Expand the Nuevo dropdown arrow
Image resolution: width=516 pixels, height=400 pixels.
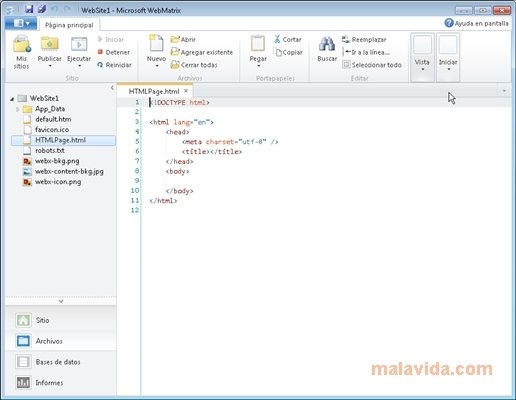pos(156,66)
